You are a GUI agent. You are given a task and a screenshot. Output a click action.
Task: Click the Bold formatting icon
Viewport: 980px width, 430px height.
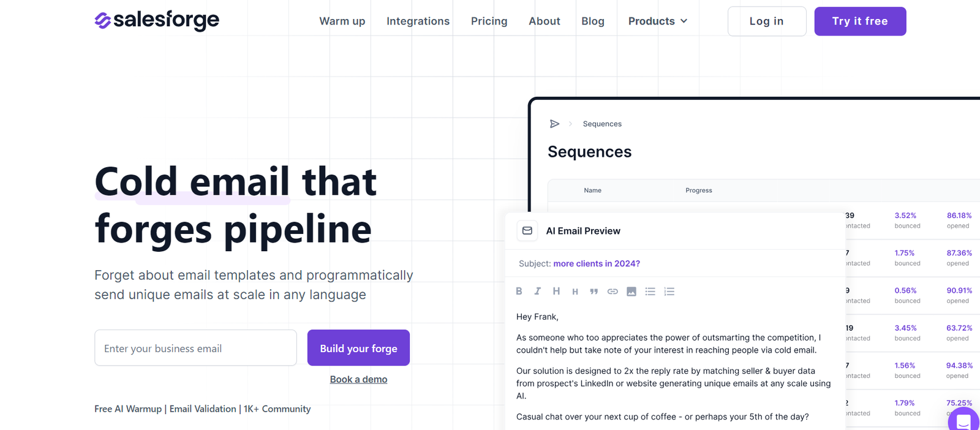[519, 292]
